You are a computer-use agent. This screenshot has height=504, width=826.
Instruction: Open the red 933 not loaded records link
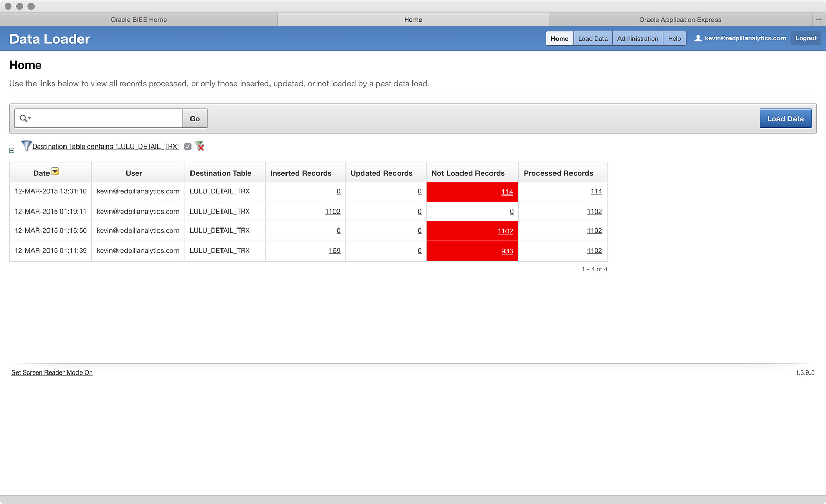tap(507, 251)
